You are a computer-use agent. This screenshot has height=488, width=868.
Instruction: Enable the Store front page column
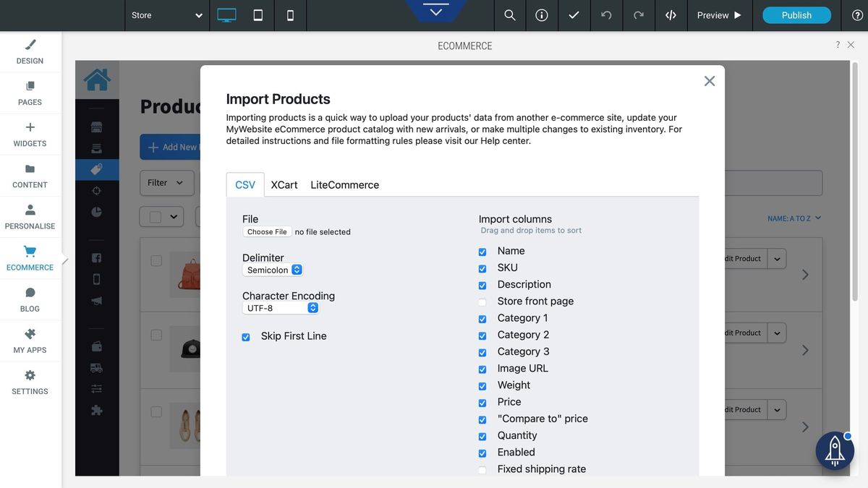[482, 302]
